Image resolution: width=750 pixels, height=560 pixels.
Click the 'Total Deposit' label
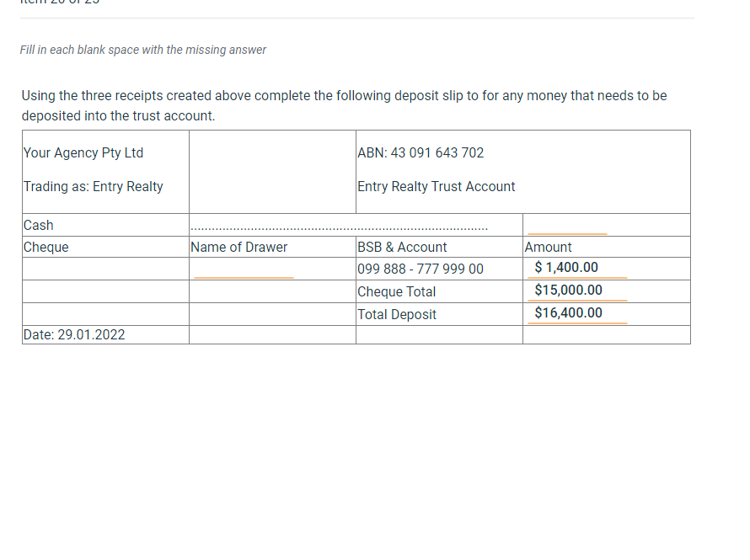tap(397, 314)
